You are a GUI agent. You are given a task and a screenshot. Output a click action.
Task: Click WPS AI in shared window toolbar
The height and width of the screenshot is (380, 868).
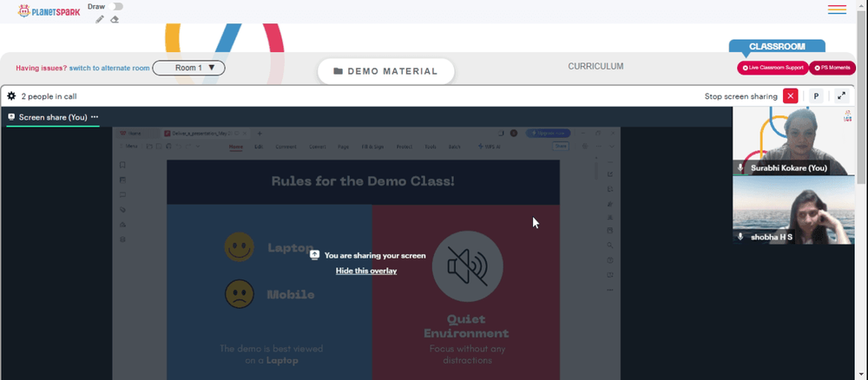tap(489, 147)
